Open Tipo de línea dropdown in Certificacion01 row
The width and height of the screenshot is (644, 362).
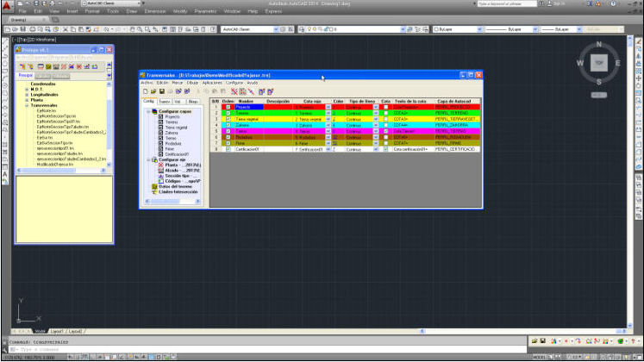(x=375, y=149)
